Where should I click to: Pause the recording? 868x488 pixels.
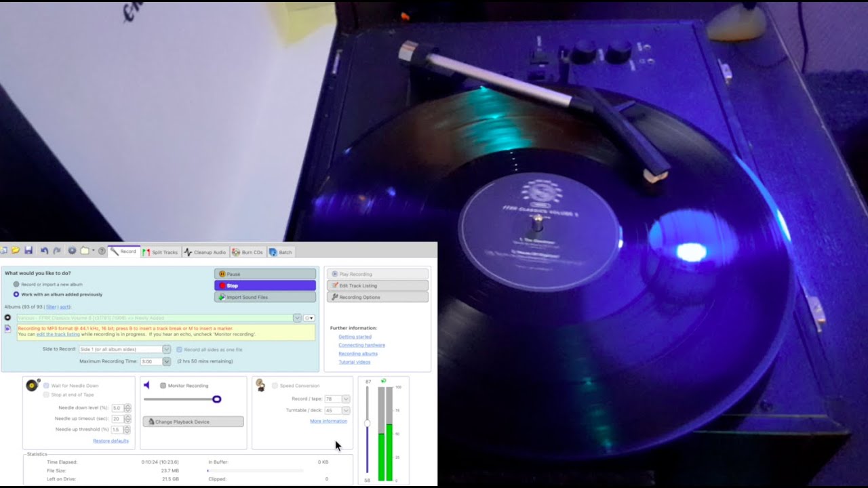265,274
